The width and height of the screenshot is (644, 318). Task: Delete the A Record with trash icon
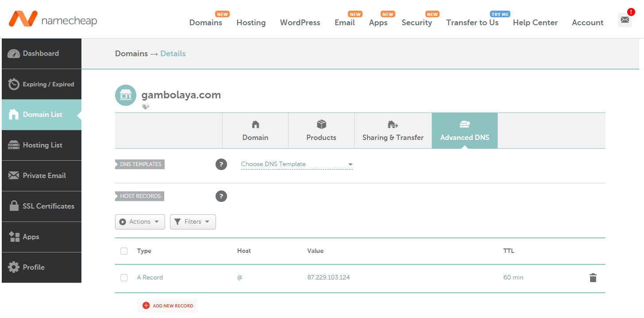point(593,278)
